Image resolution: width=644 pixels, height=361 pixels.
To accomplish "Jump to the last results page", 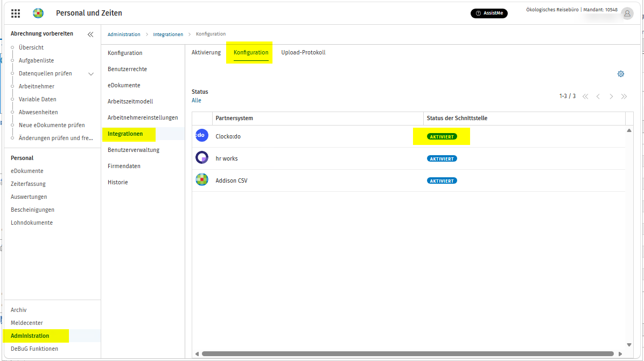I will pos(624,96).
